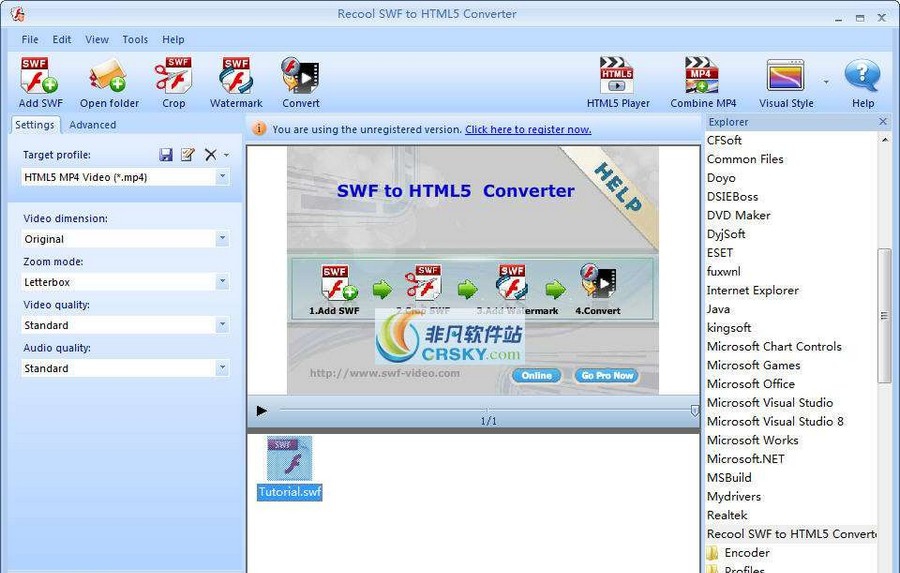Select the Crop tool in toolbar
Viewport: 900px width, 573px height.
tap(173, 75)
